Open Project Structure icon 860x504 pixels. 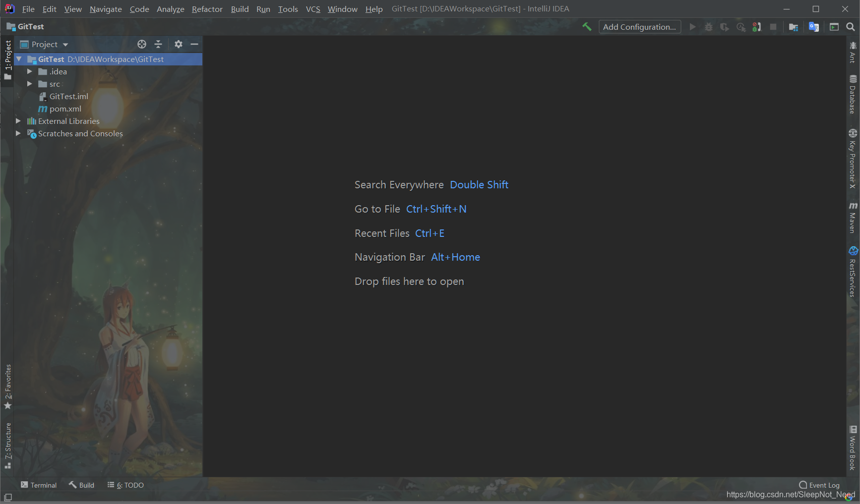[794, 27]
